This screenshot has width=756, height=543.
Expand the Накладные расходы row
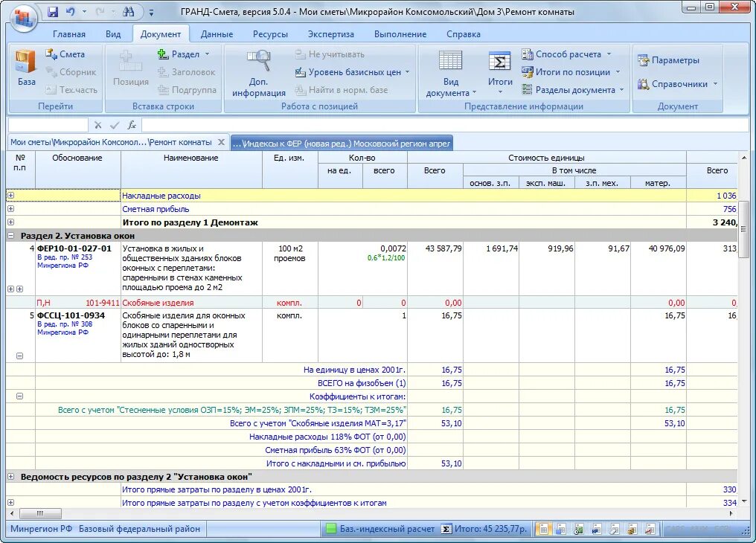click(10, 196)
